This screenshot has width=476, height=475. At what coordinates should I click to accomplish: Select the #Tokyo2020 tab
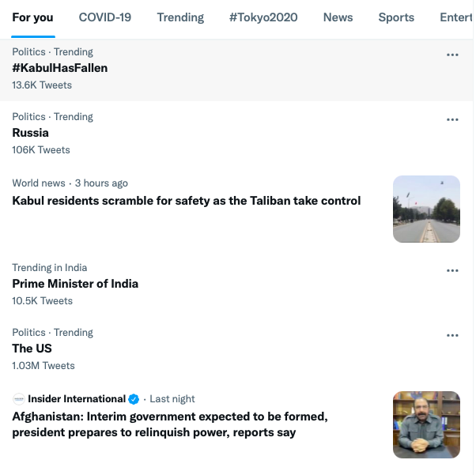[263, 17]
